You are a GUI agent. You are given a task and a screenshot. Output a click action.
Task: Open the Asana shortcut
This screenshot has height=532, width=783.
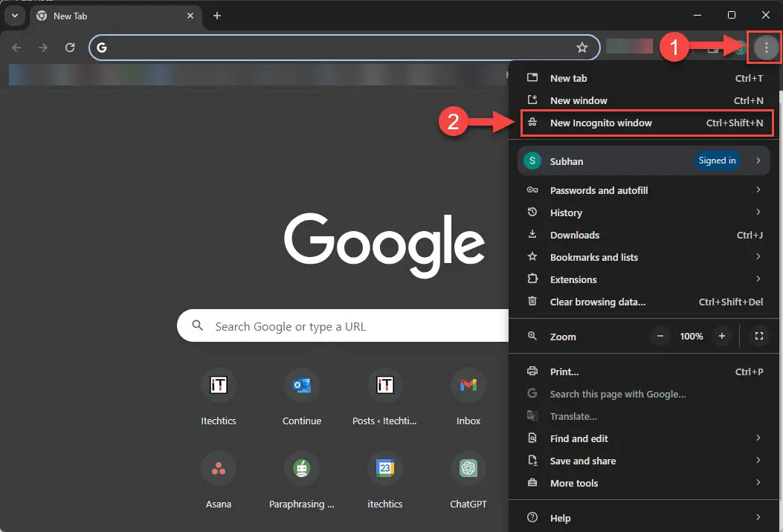coord(219,468)
